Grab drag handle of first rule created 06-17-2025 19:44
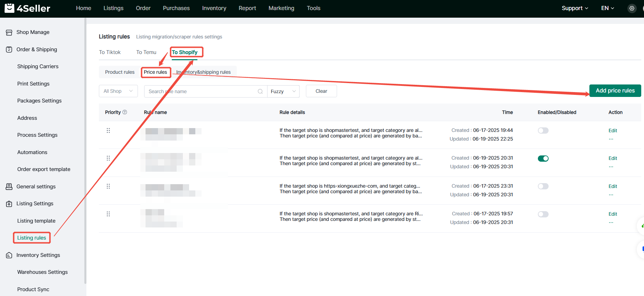 click(x=108, y=131)
